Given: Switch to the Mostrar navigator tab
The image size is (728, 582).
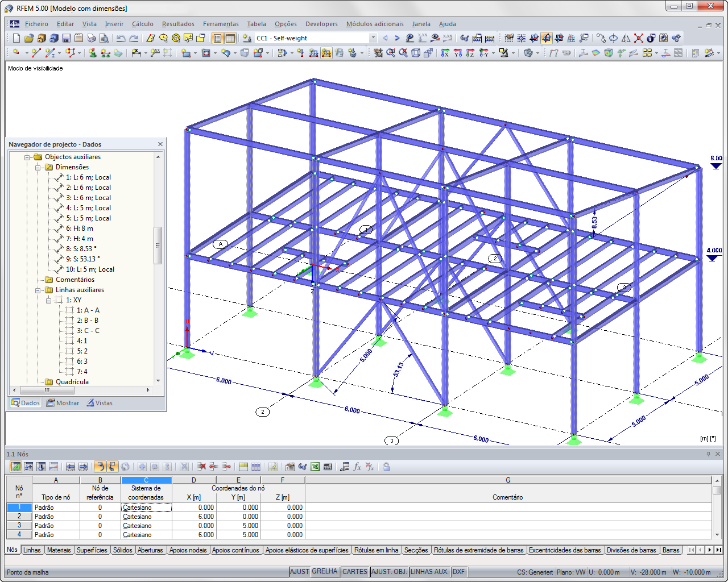Looking at the screenshot, I should click(x=63, y=403).
